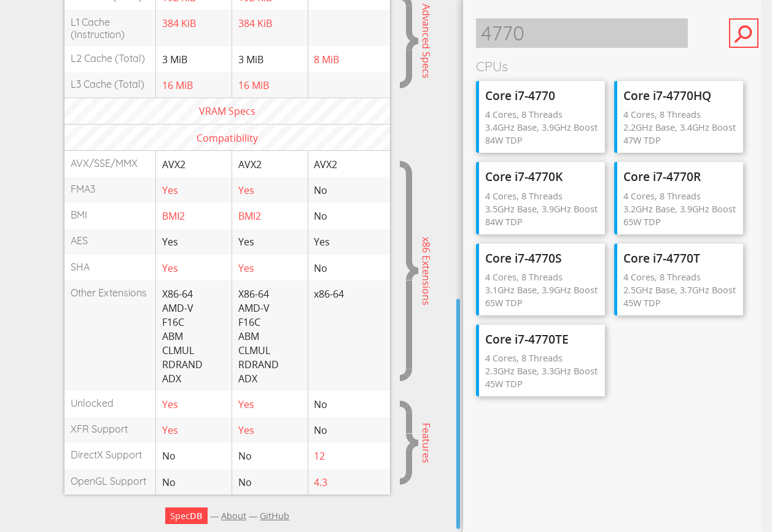Click the AES row label
The image size is (772, 532).
(79, 241)
